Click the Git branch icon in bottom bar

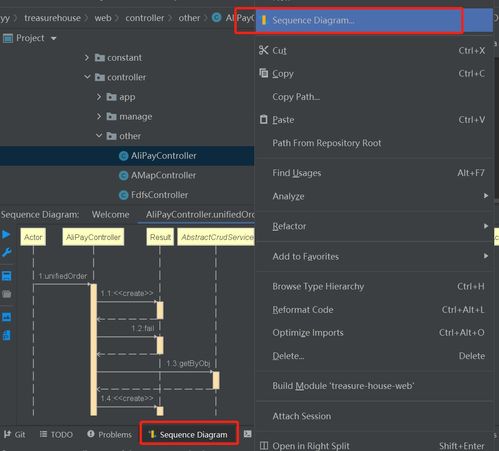(7, 434)
